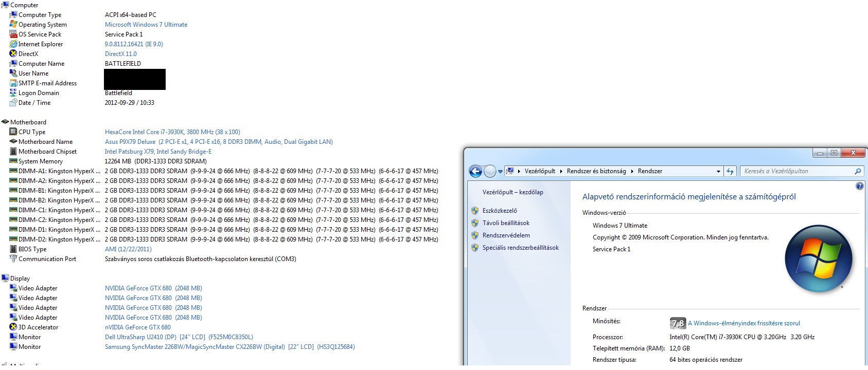Click the Rendszervédelem shield icon
868x370 pixels.
coord(475,235)
